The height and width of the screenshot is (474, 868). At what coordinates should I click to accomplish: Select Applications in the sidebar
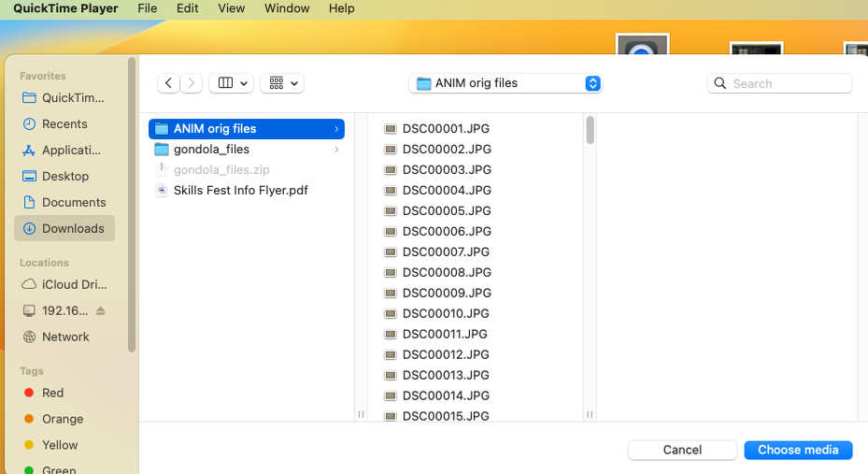(64, 151)
